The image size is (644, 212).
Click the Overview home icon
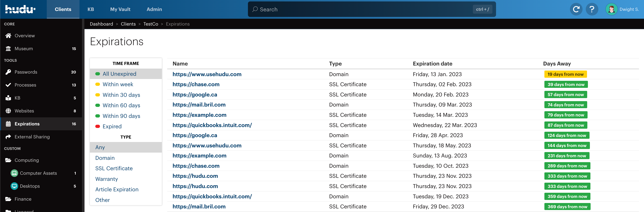tap(8, 35)
